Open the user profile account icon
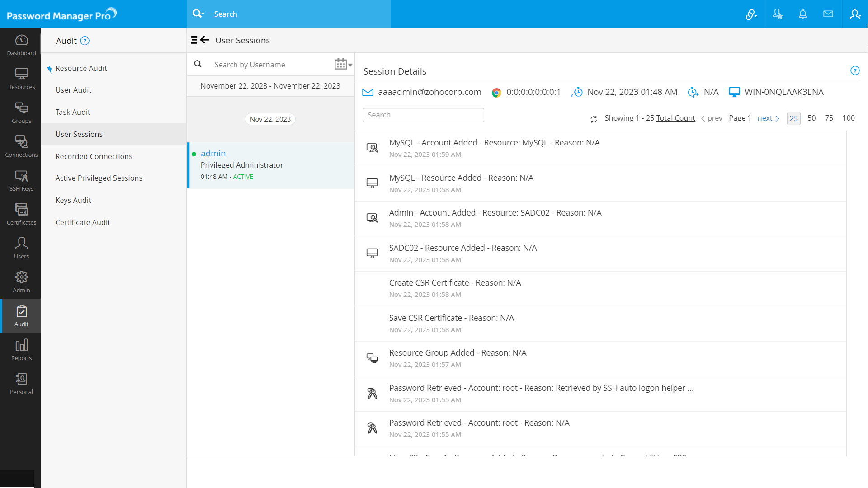Screen dimensions: 868x488 click(855, 14)
